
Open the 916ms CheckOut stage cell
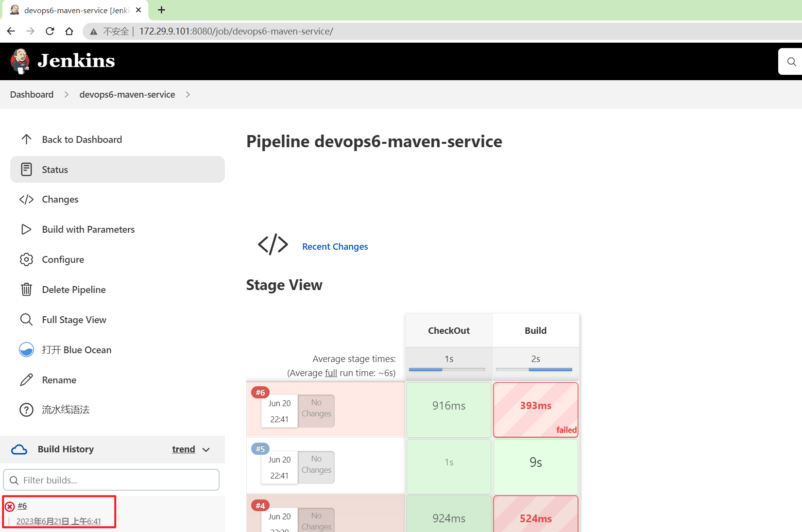pos(449,410)
